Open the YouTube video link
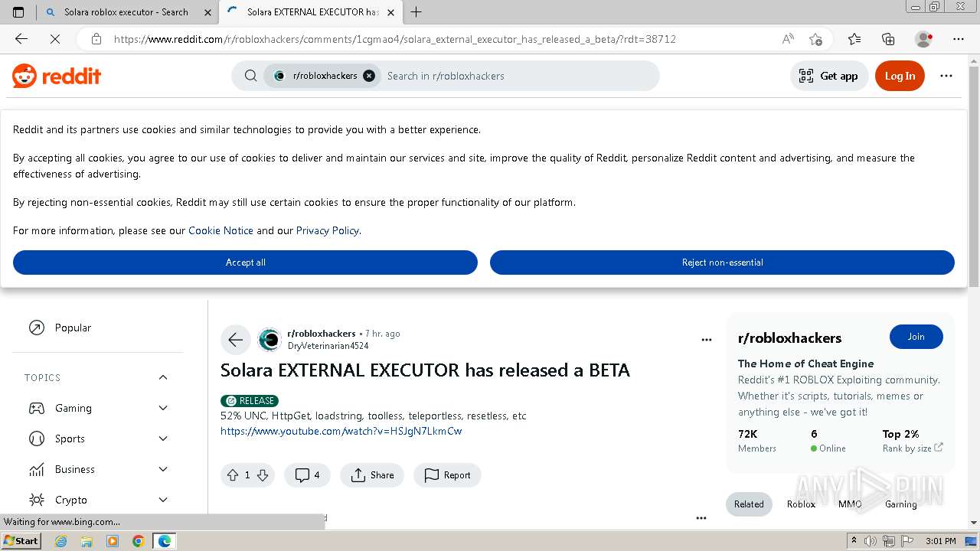 tap(341, 431)
